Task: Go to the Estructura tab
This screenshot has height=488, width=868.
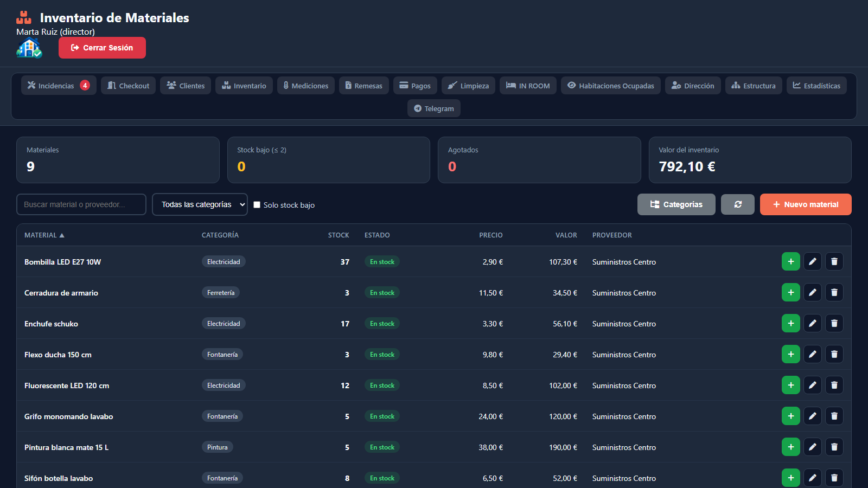Action: point(754,86)
